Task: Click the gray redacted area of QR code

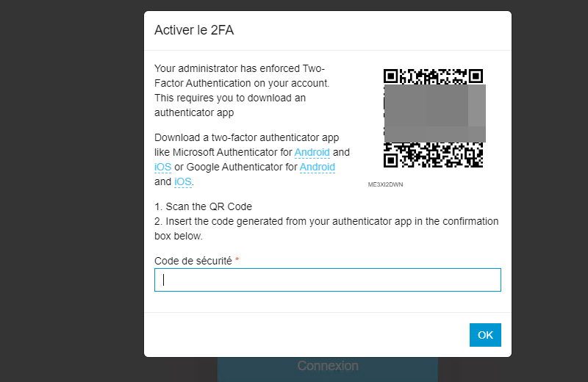Action: (434, 112)
